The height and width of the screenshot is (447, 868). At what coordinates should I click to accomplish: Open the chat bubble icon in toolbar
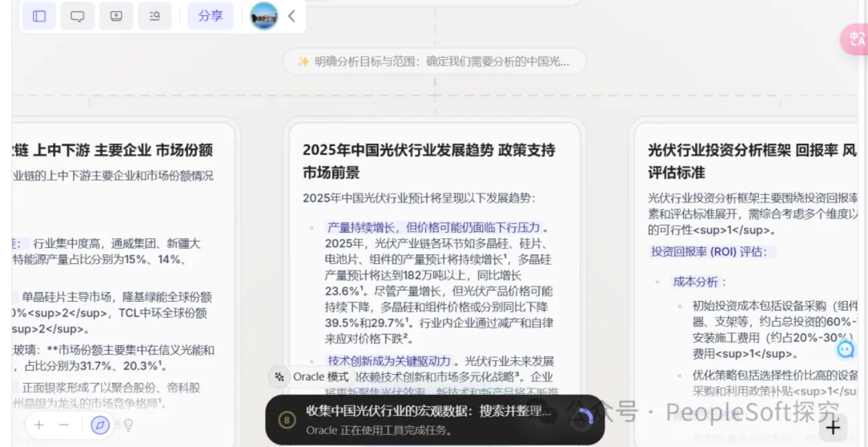[78, 16]
